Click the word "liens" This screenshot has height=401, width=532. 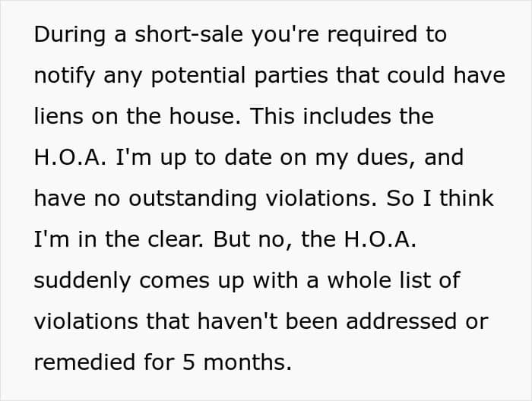(59, 116)
